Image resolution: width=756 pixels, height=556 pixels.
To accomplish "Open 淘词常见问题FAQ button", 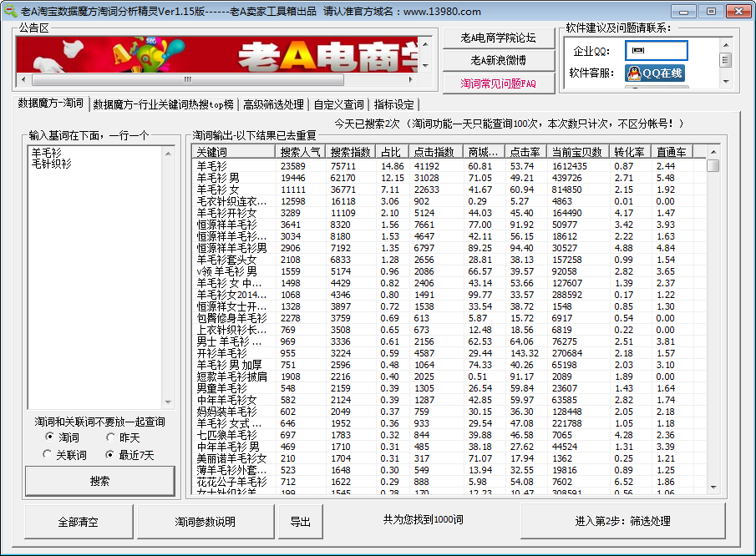I will (x=499, y=83).
